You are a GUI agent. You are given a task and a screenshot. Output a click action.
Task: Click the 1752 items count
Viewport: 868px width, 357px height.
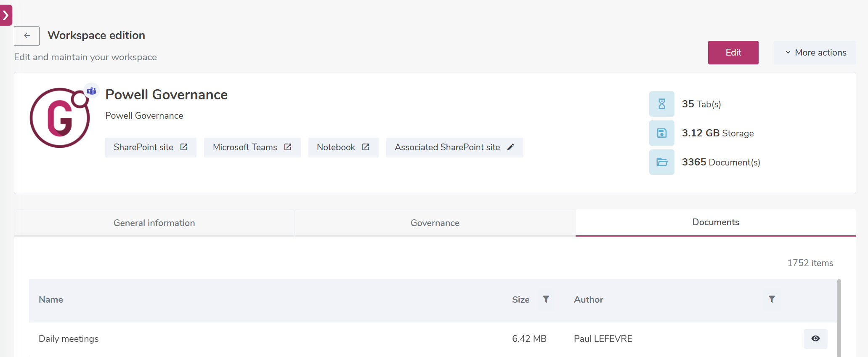(810, 263)
